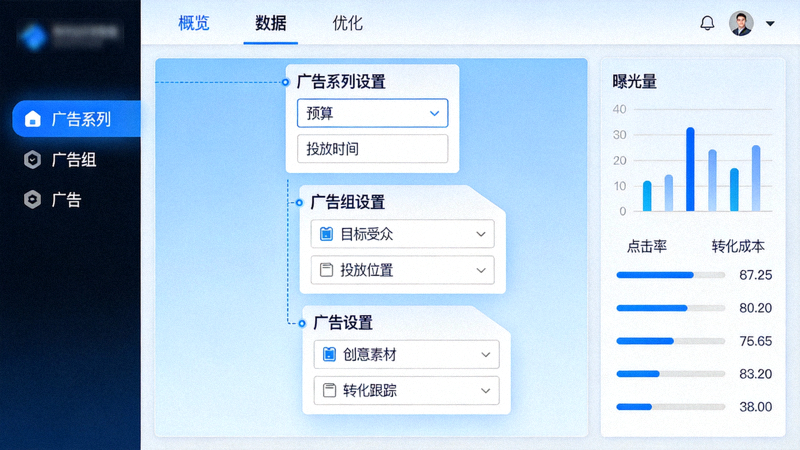800x450 pixels.
Task: Click the value 87.25
Action: click(x=756, y=275)
